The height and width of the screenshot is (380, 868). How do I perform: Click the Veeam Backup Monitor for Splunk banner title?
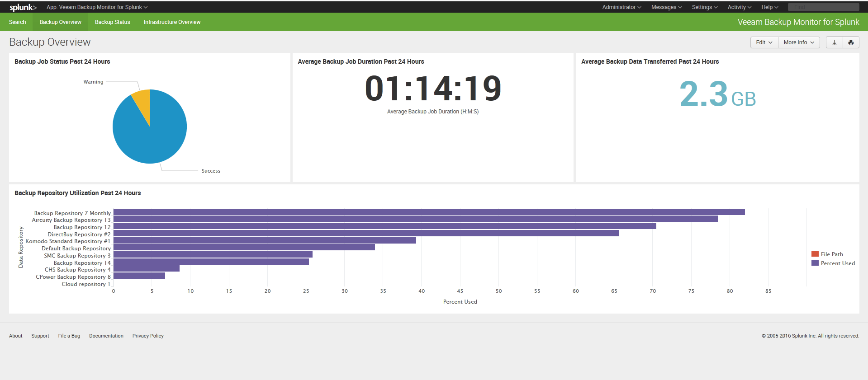click(x=798, y=22)
